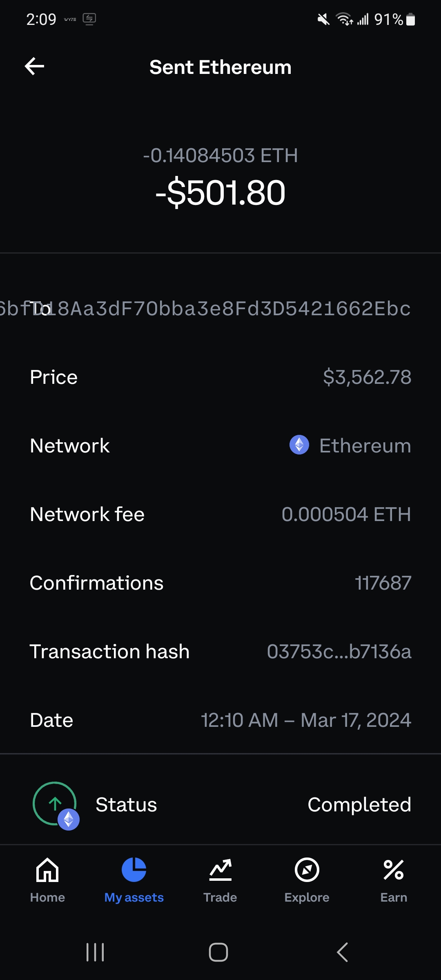
Task: Tap the back arrow at top left
Action: tap(34, 67)
